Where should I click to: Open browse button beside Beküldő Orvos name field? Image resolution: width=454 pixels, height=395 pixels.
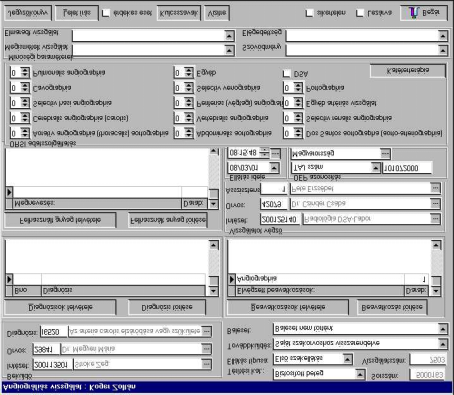point(206,349)
